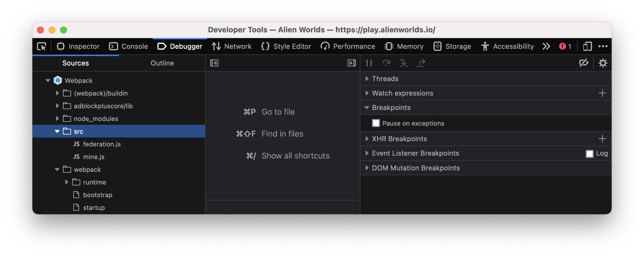Select the Debugger panel tab
Screen dimensions: 644x257
[x=180, y=46]
